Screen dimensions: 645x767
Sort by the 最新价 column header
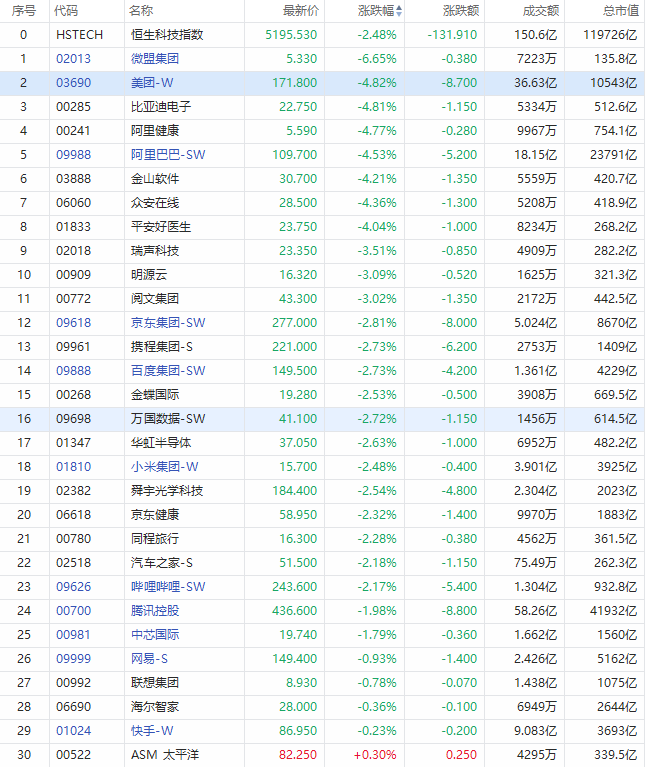point(301,11)
